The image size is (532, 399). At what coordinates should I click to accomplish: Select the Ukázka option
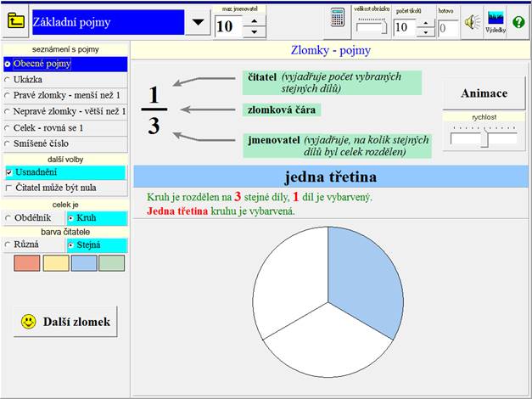pos(65,80)
